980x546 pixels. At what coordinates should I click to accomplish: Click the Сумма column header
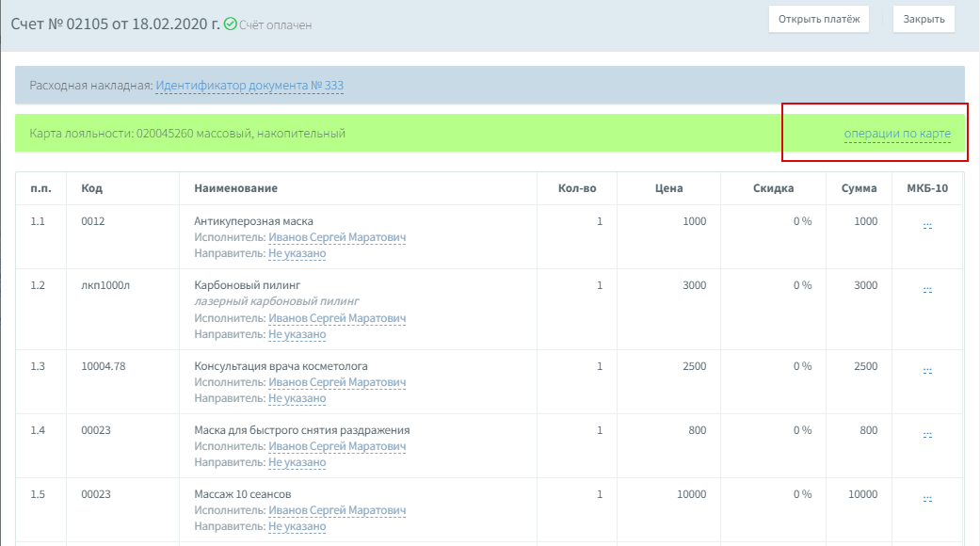859,188
